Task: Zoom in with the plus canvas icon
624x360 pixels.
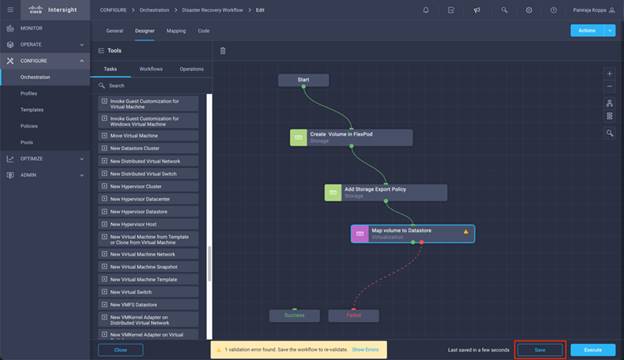Action: 609,74
